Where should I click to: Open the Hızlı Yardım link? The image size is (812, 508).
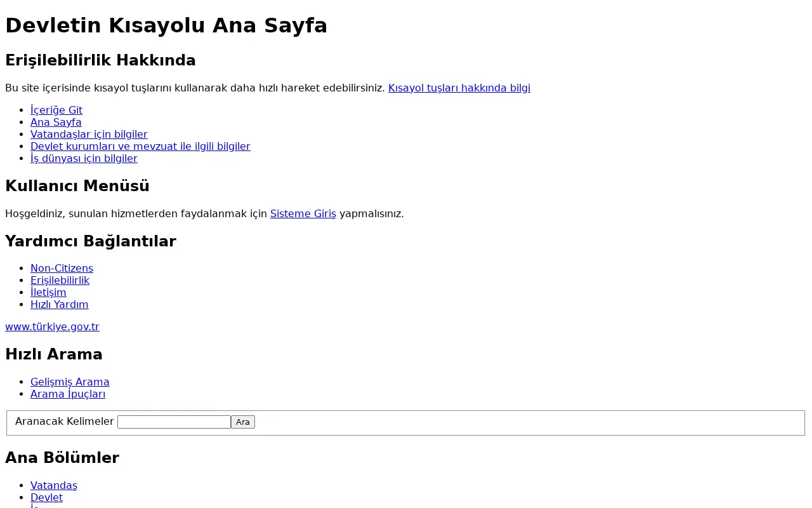(60, 305)
